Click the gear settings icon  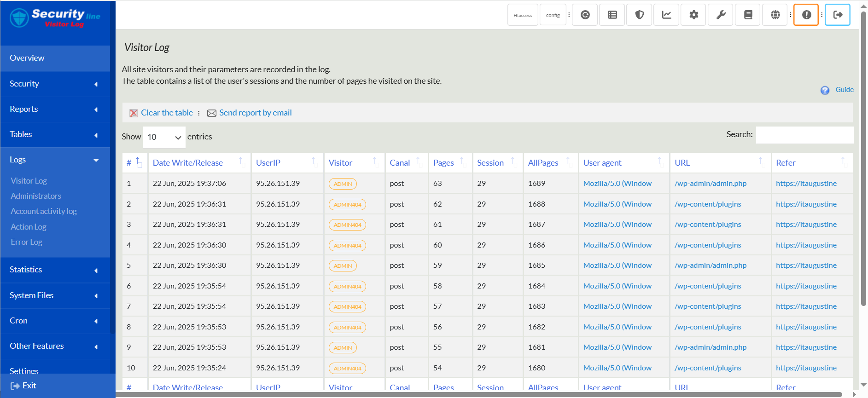(693, 15)
